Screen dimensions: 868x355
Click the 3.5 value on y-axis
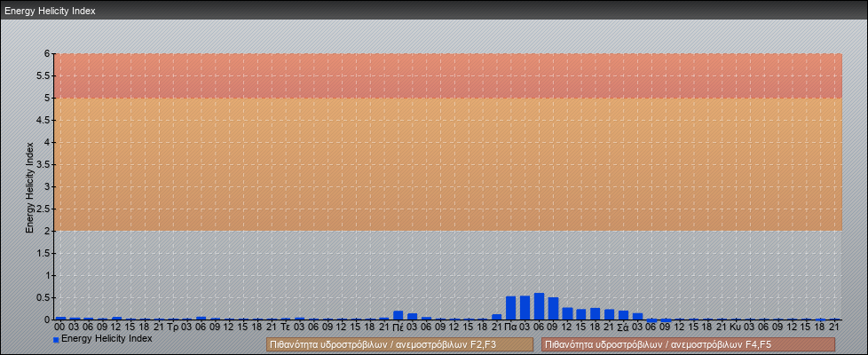coord(44,164)
